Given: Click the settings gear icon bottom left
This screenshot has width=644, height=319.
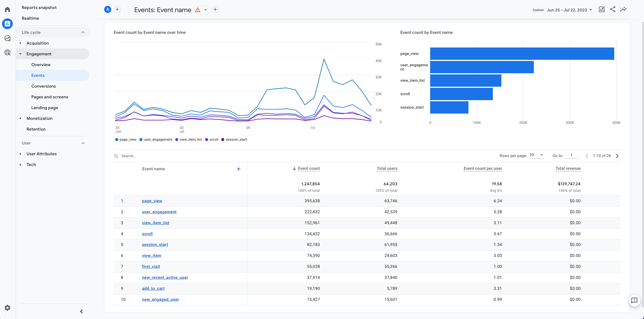Looking at the screenshot, I should (7, 308).
